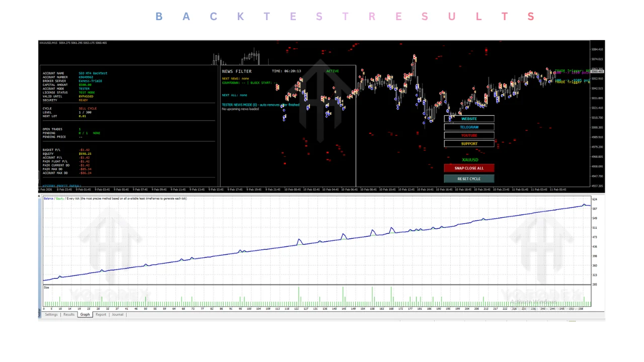Click the 'Size' label in lower graph
Image resolution: width=644 pixels, height=362 pixels.
[46, 288]
